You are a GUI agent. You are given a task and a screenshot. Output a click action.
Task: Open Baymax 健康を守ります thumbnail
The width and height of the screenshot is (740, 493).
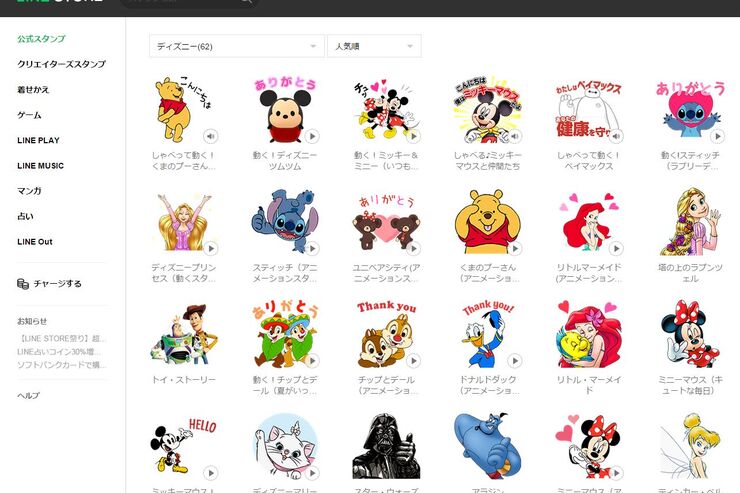(589, 109)
